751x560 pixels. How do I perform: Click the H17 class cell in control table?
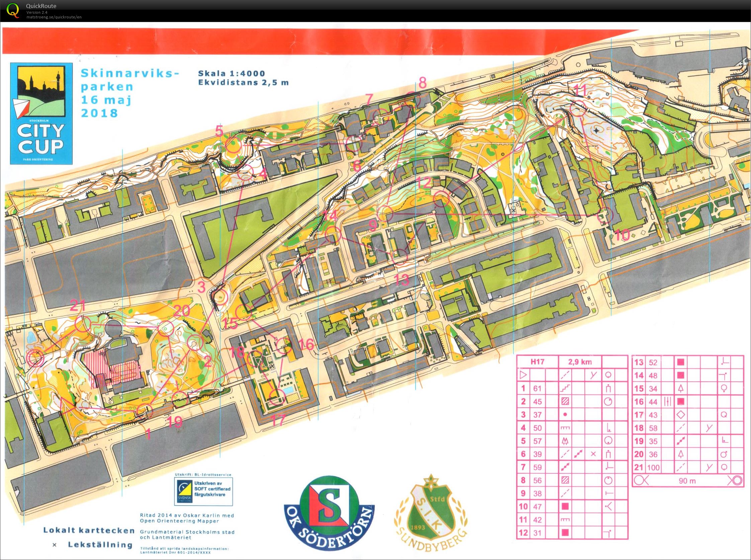tap(538, 362)
